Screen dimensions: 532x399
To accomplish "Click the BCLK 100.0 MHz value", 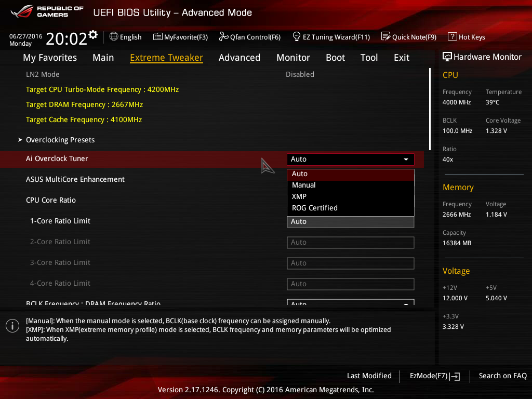I will [x=457, y=131].
